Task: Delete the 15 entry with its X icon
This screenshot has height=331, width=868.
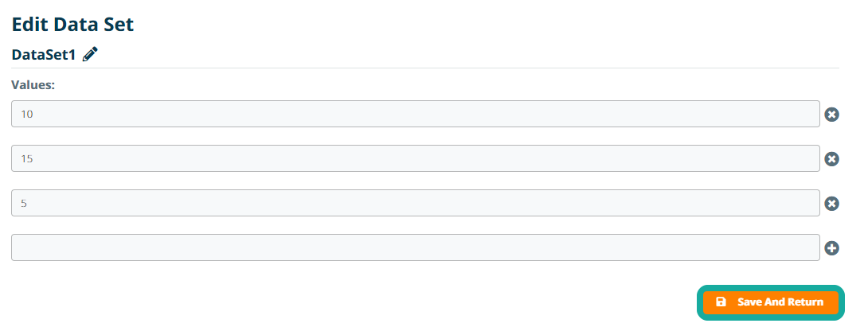Action: [831, 159]
